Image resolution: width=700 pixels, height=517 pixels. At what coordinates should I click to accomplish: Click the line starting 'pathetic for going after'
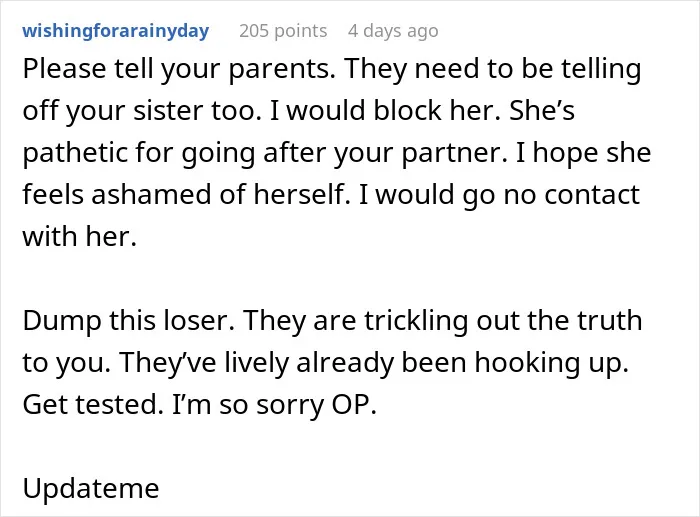tap(337, 153)
